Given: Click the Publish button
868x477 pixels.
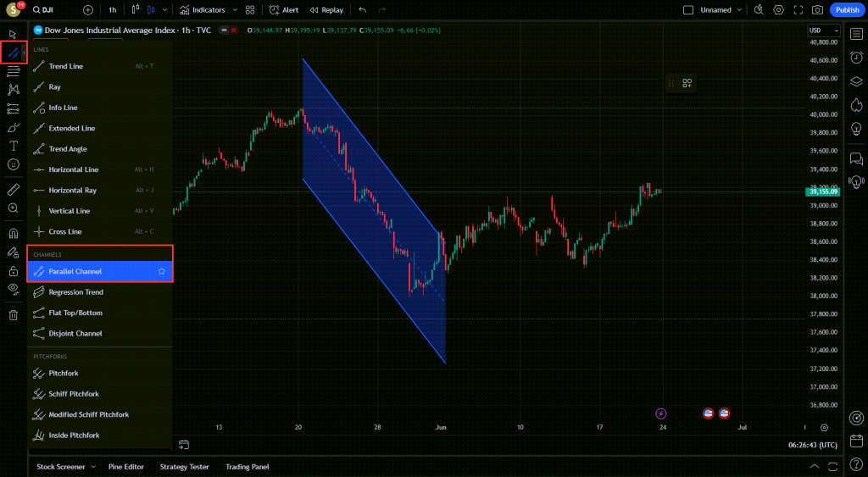Looking at the screenshot, I should pyautogui.click(x=847, y=10).
